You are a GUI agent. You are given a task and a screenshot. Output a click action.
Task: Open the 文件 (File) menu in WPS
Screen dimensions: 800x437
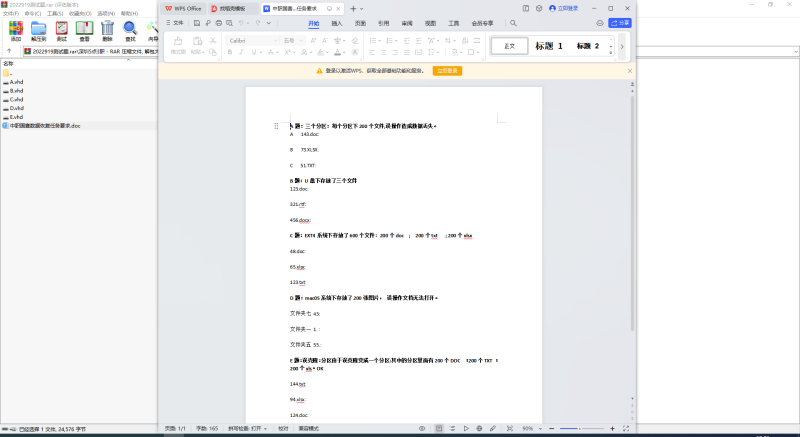pos(174,22)
